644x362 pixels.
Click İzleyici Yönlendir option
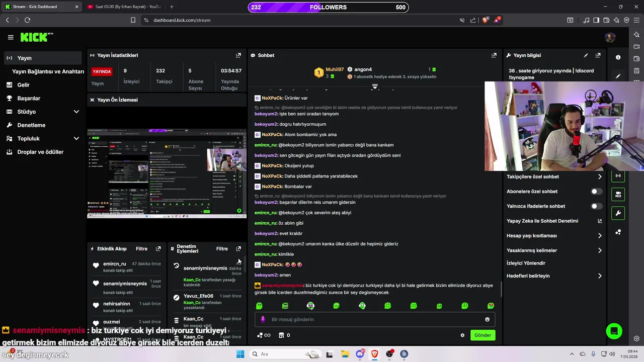coord(526,263)
